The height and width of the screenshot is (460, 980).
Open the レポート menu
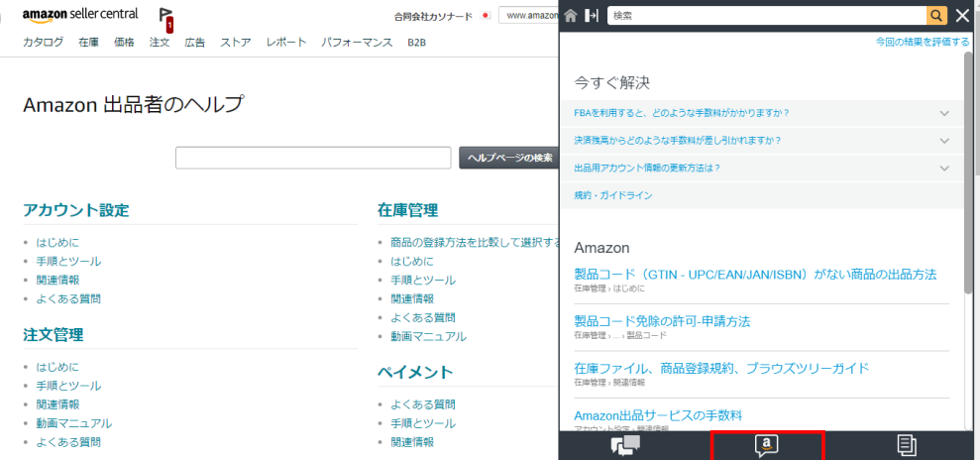(x=286, y=43)
